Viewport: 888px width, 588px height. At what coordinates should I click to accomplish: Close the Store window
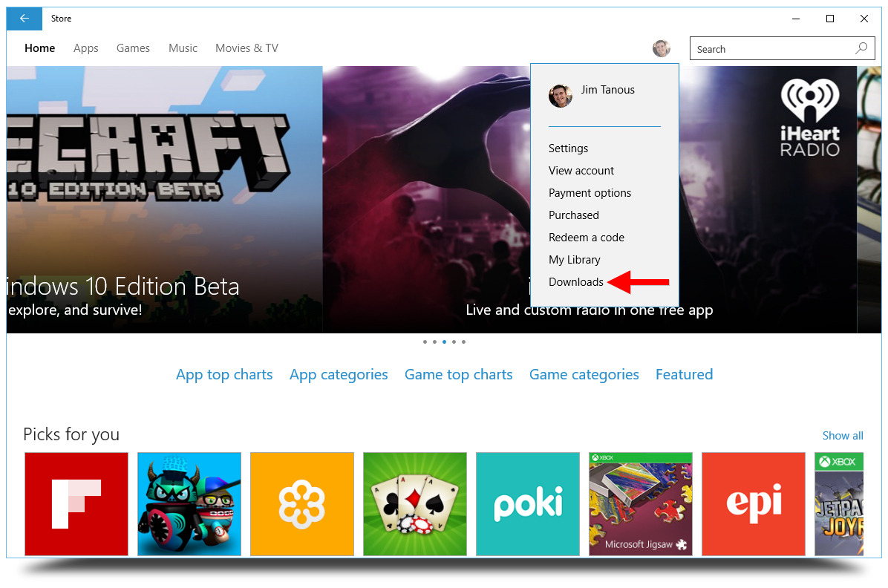click(864, 19)
